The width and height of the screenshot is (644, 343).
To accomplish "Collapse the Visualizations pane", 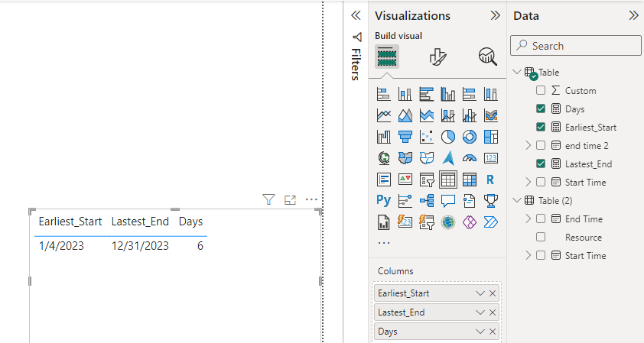I will pos(496,15).
